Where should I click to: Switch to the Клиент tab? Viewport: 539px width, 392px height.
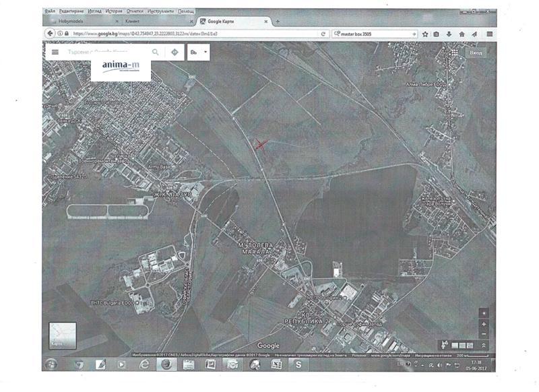pyautogui.click(x=135, y=22)
